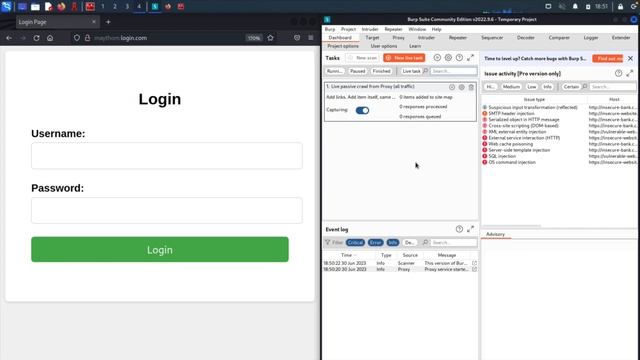640x360 pixels.
Task: Open settings gear for live passive crawl task
Action: coord(462,87)
